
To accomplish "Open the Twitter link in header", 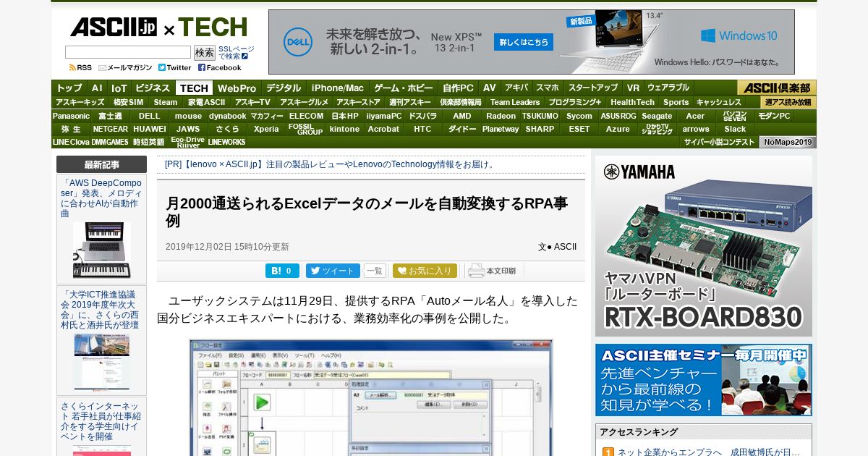I will (x=175, y=67).
